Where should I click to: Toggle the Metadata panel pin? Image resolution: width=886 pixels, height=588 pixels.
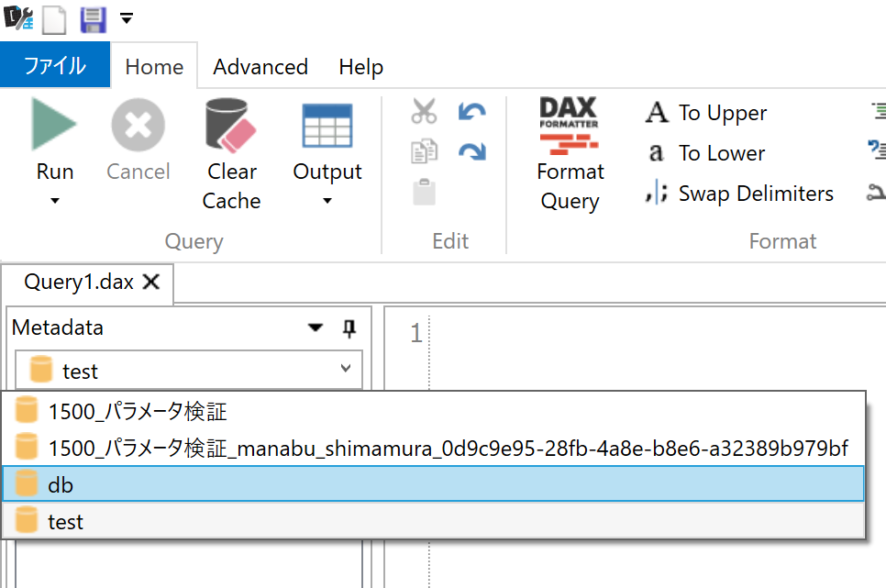[x=349, y=327]
